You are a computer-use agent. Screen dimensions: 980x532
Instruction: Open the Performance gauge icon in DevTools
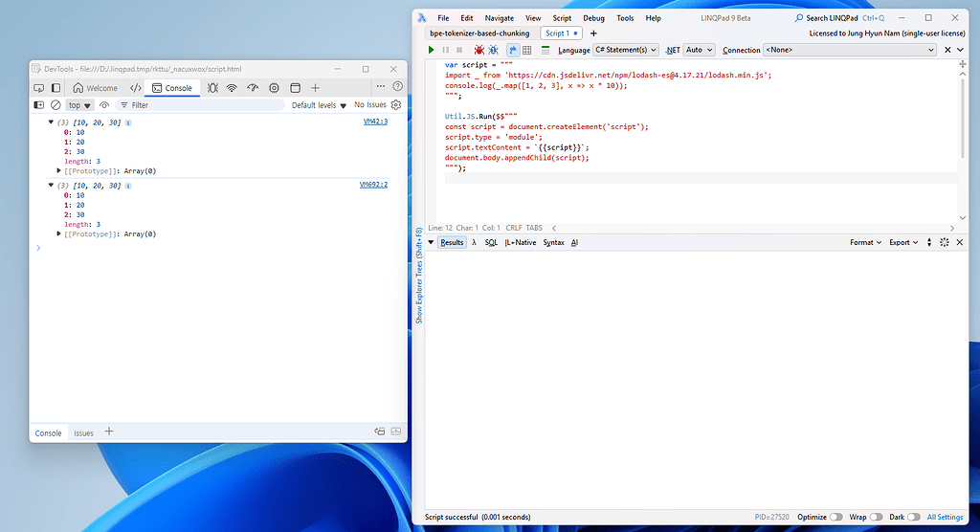253,88
